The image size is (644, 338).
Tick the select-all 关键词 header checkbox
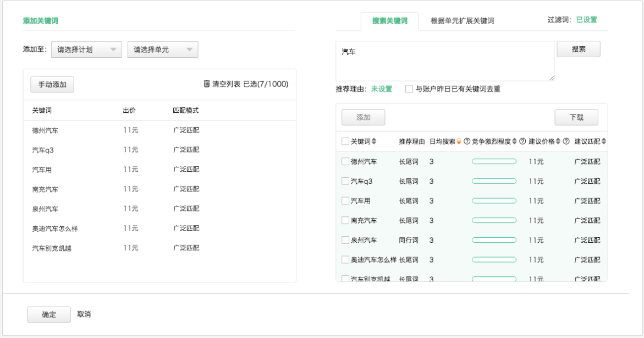click(345, 141)
